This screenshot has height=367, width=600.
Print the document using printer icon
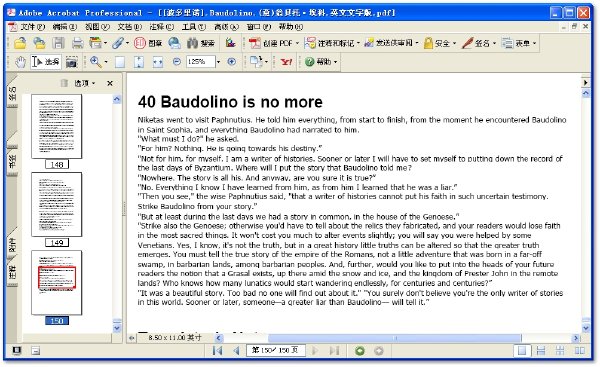(x=78, y=43)
